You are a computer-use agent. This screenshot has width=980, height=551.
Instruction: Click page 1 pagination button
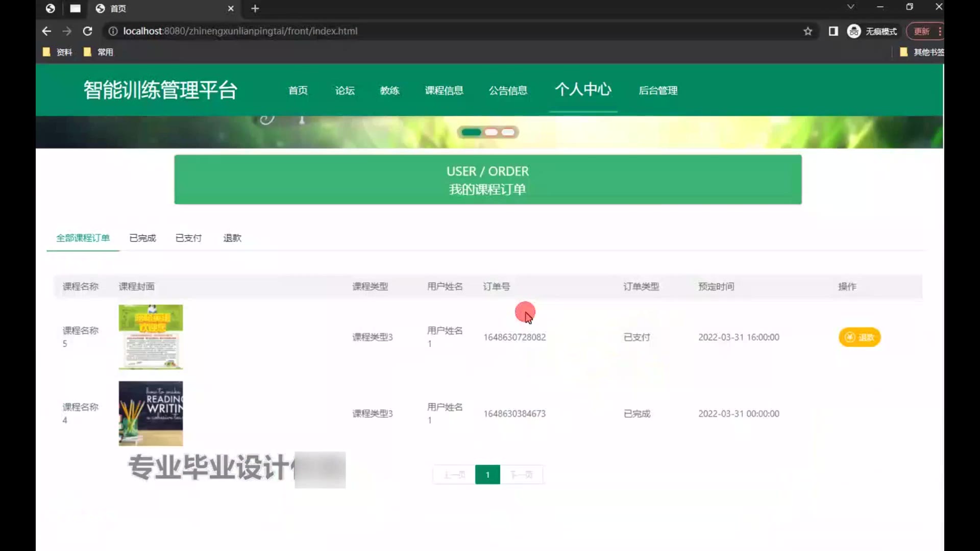(x=487, y=475)
